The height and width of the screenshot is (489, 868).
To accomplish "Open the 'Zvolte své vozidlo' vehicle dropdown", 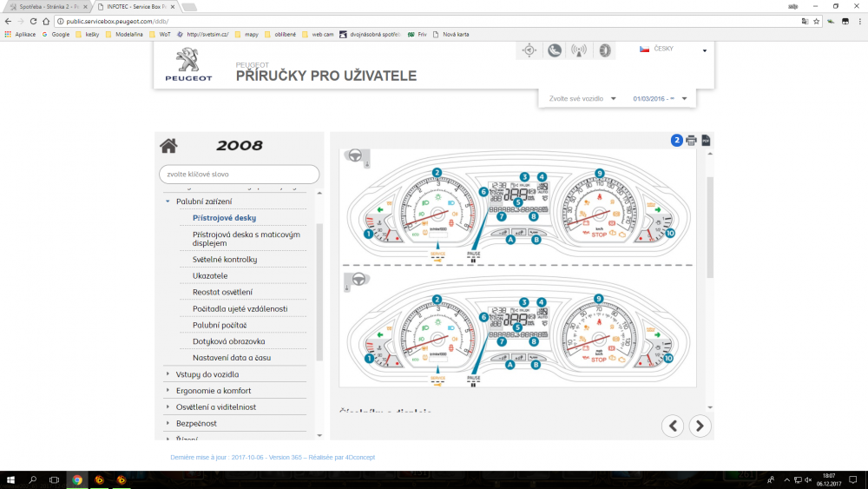I will (582, 98).
